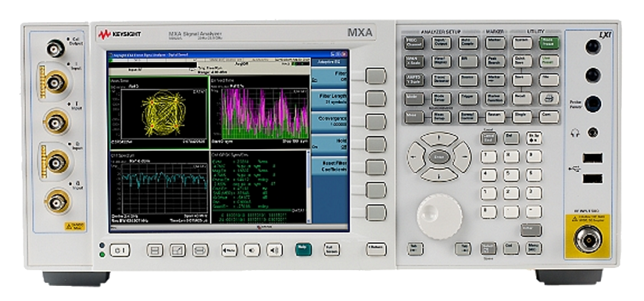Click the constellation diagram trace window

click(159, 113)
